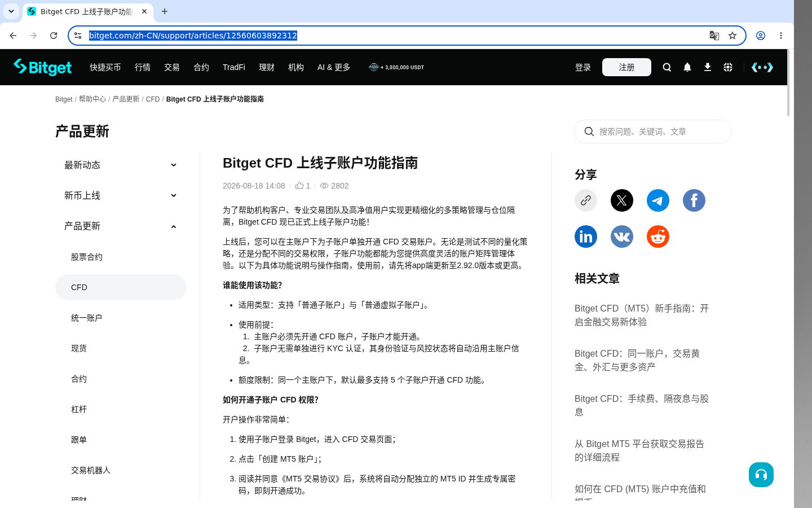The width and height of the screenshot is (812, 508).
Task: Open the 快捷买币 nav menu
Action: point(105,67)
